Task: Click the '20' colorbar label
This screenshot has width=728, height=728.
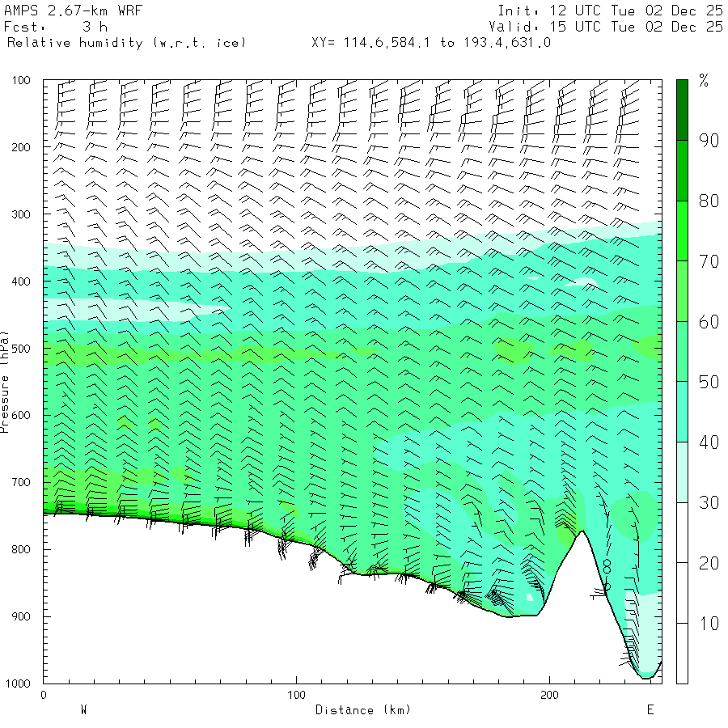Action: [x=709, y=563]
